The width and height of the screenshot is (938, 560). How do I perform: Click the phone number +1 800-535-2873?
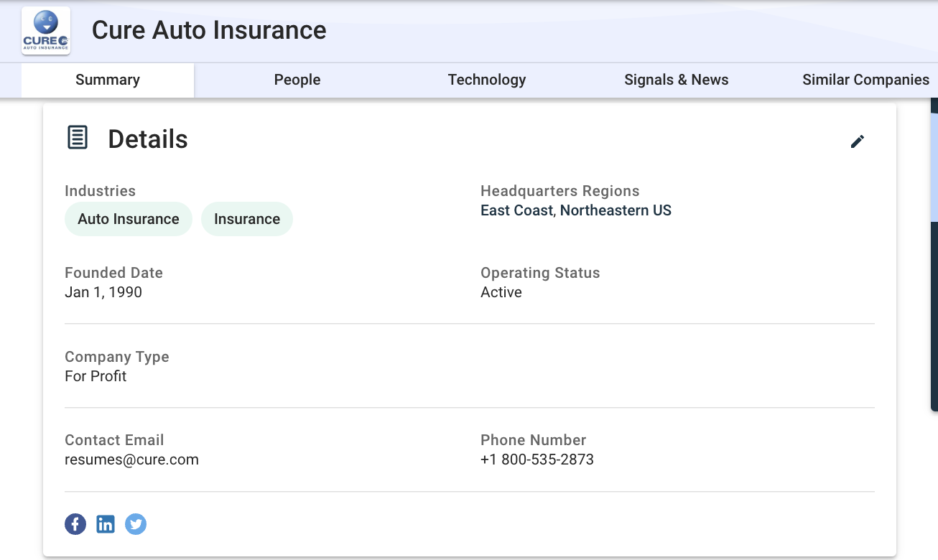(x=537, y=459)
